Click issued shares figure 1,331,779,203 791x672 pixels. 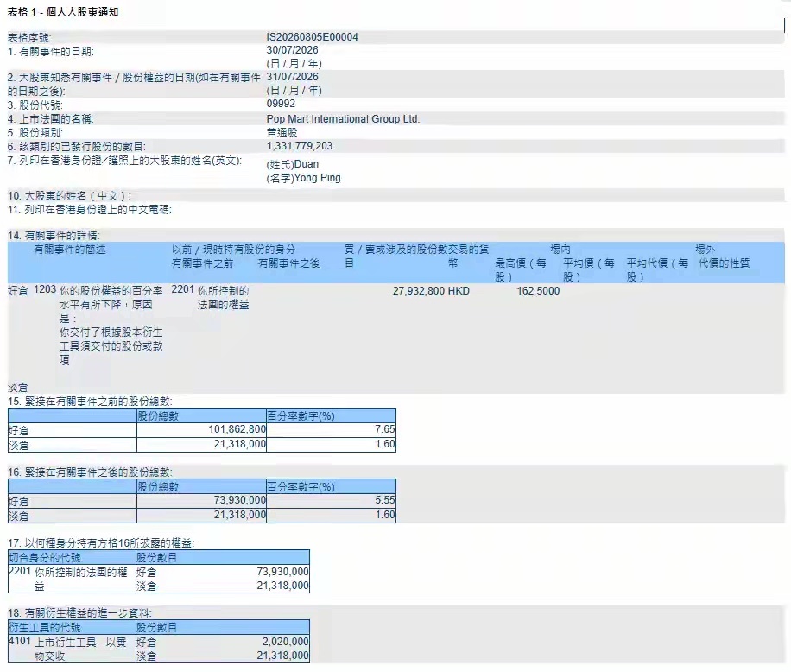pyautogui.click(x=300, y=146)
